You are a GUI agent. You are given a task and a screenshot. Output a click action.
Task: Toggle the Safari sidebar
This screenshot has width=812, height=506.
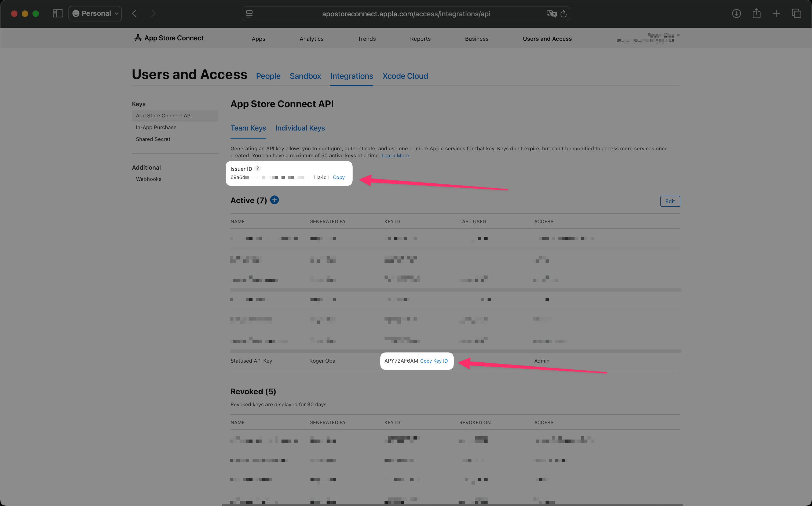(x=58, y=13)
